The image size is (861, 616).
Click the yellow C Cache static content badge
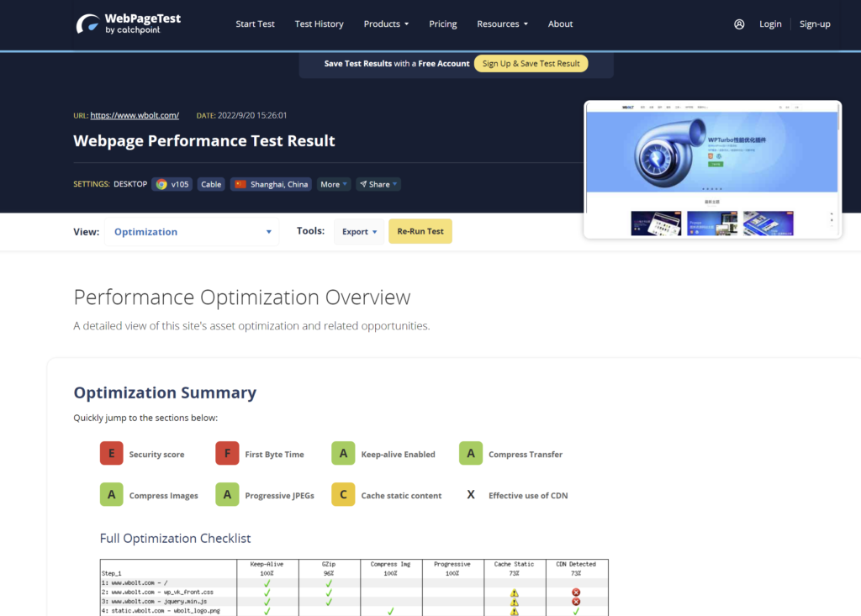(x=343, y=495)
